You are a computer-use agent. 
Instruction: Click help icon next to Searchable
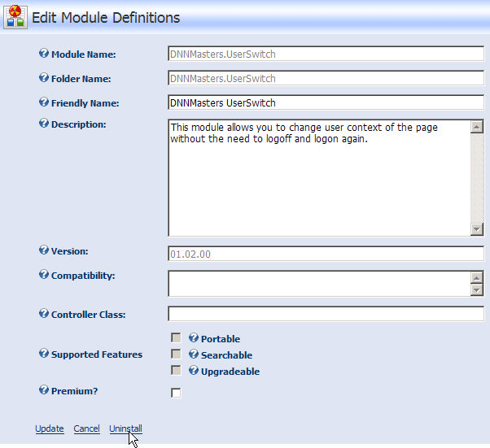[194, 354]
